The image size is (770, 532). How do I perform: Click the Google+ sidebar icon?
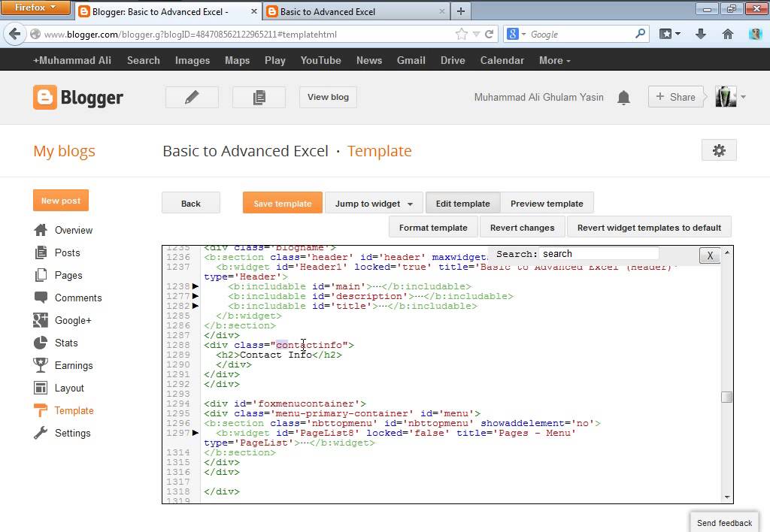(x=41, y=320)
